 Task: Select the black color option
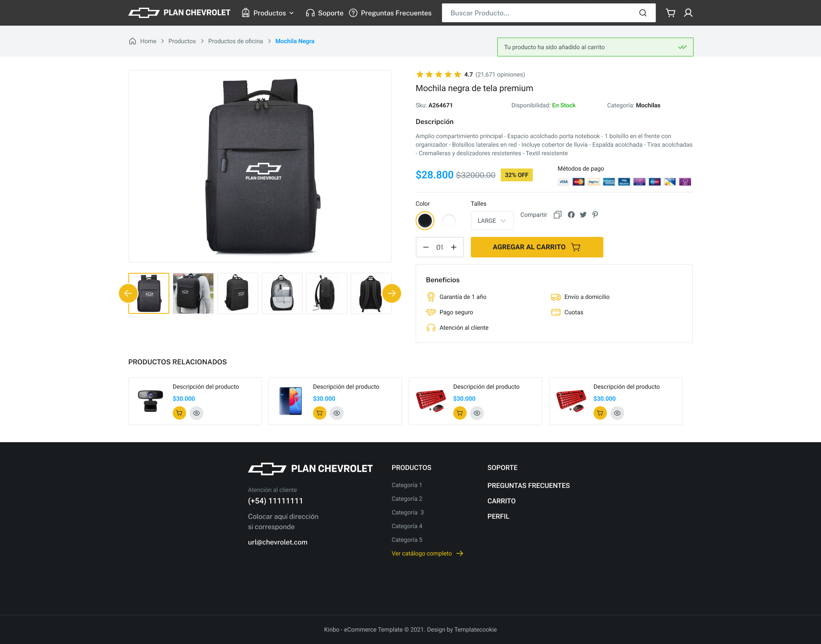pyautogui.click(x=425, y=221)
